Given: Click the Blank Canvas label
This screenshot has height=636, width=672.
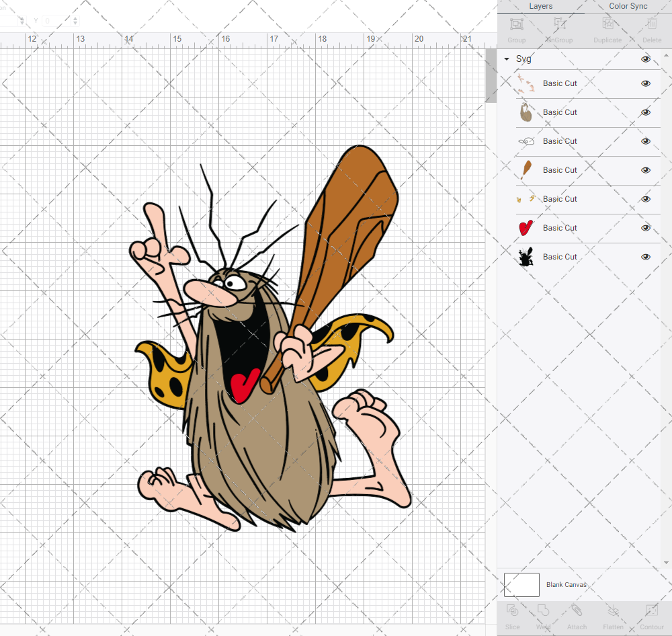Looking at the screenshot, I should point(566,584).
